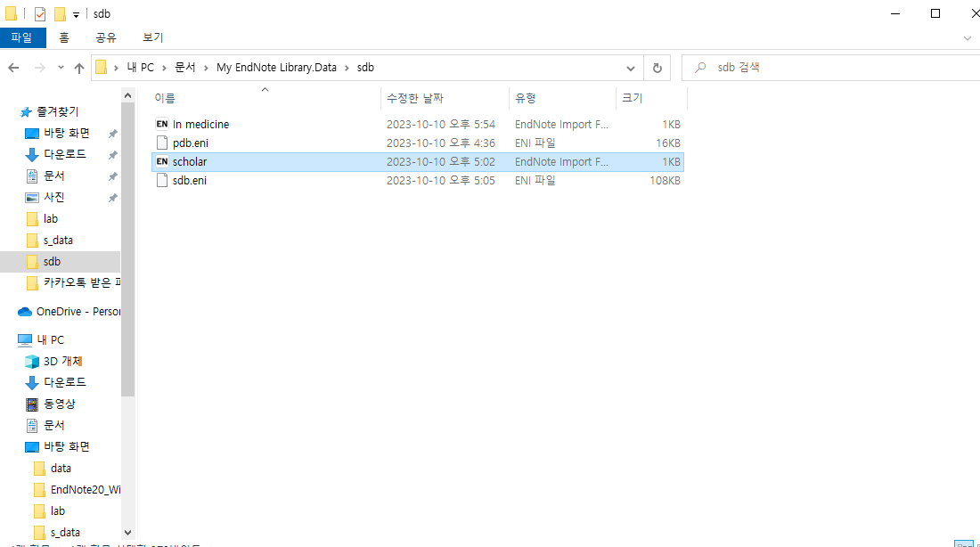Open Customize Quick Access Toolbar dropdown
This screenshot has height=547, width=980.
76,14
